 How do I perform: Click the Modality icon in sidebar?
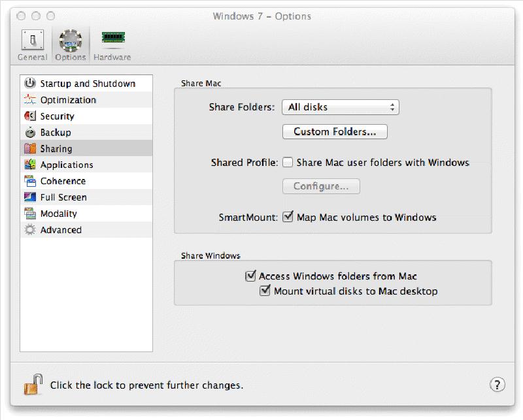coord(30,214)
